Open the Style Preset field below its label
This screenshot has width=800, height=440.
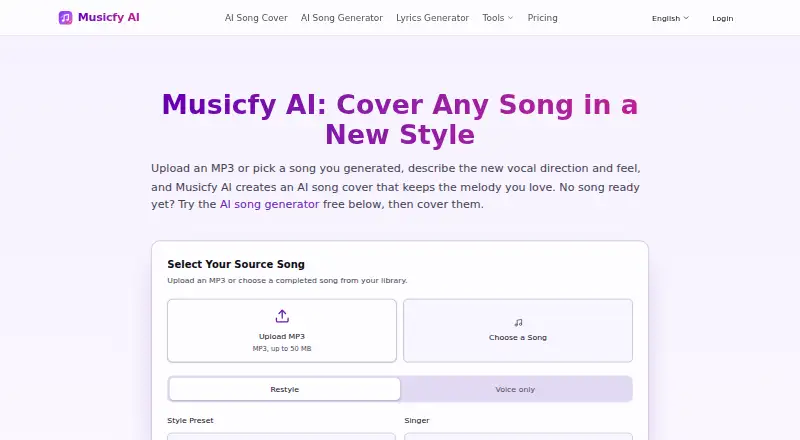(281, 436)
